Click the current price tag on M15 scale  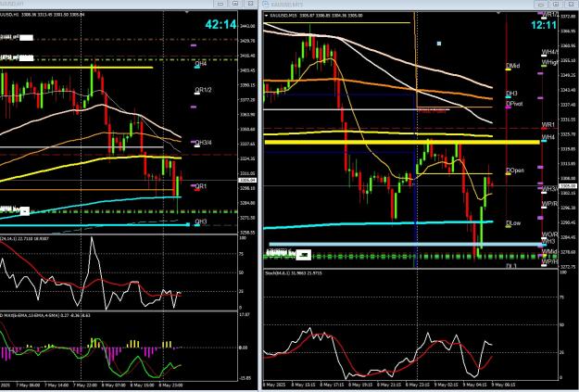(x=569, y=186)
